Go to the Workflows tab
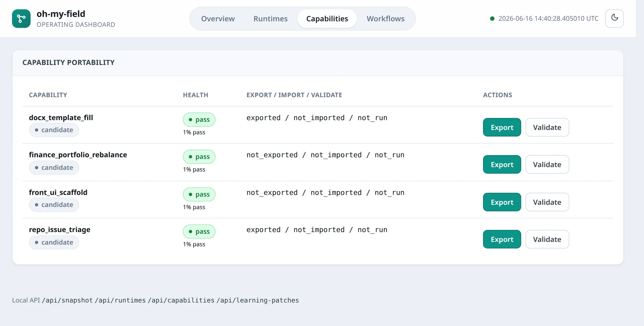The width and height of the screenshot is (644, 326). coord(386,19)
